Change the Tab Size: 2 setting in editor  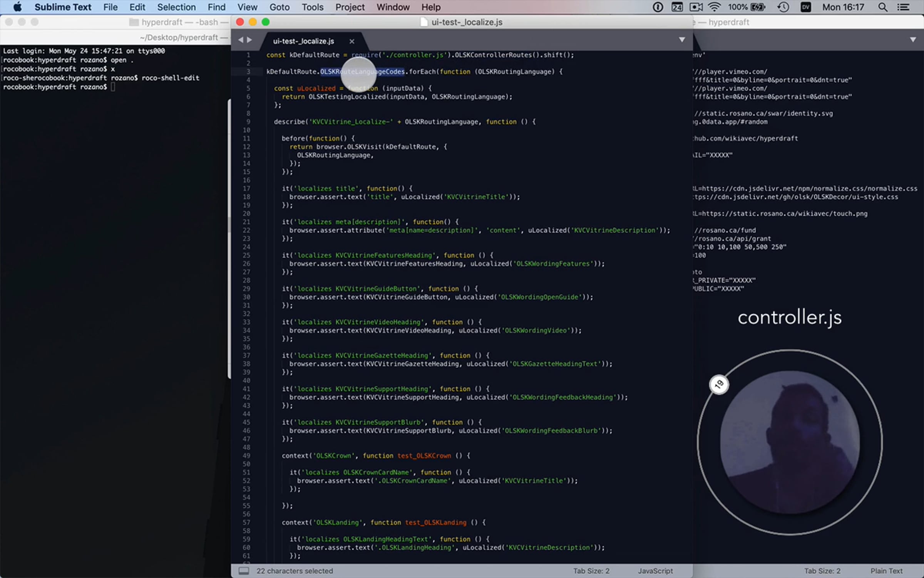[591, 571]
